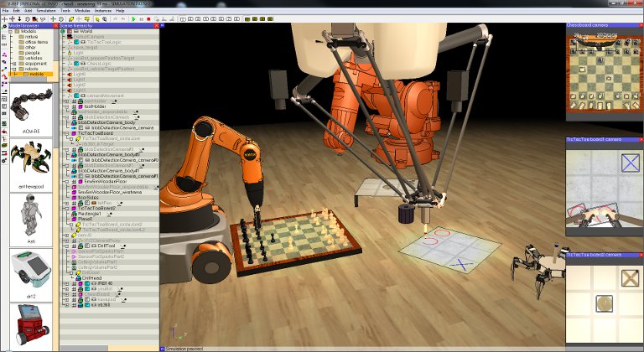Viewport: 644px width, 352px height.
Task: Click the TicTacToeLogic script icon
Action: click(76, 42)
